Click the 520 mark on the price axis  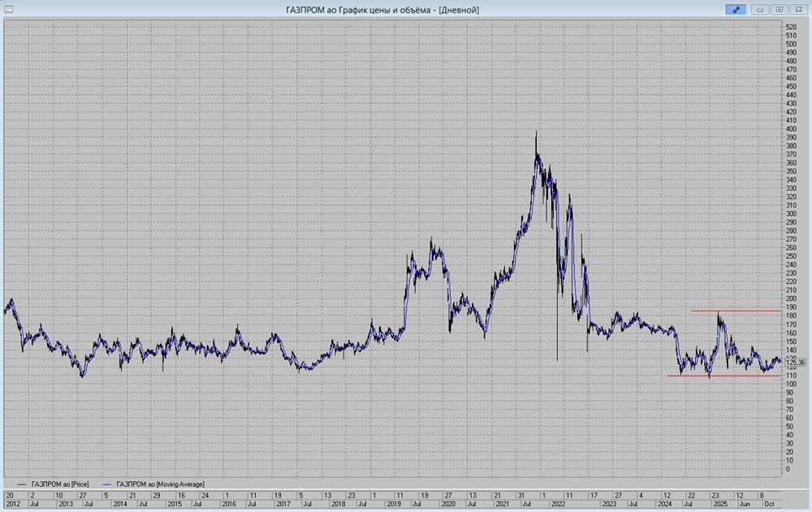click(x=790, y=28)
